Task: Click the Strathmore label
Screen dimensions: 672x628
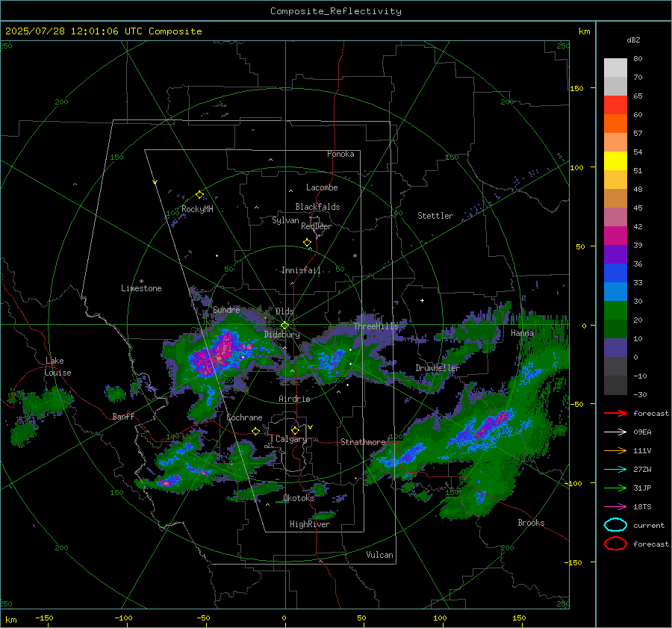Action: pos(363,442)
